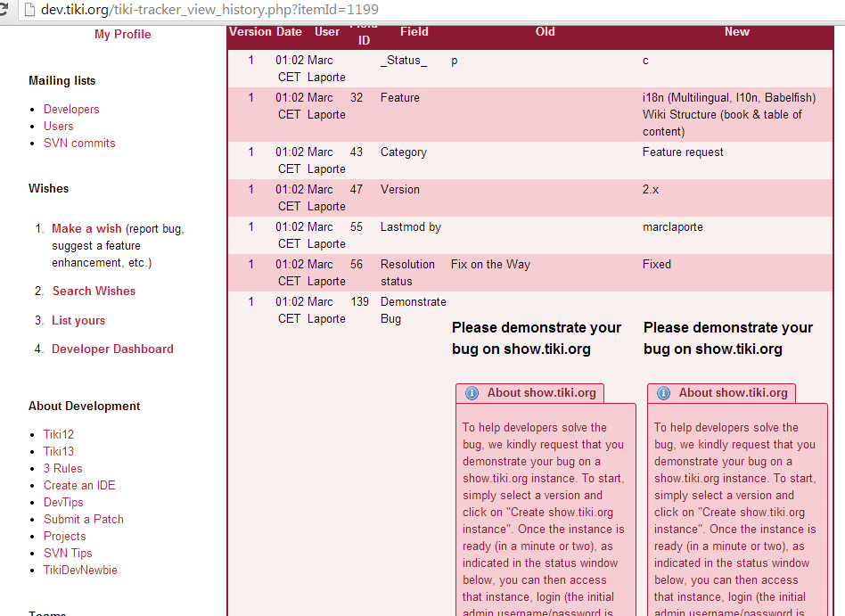Click the Resolution status field cell

click(407, 273)
